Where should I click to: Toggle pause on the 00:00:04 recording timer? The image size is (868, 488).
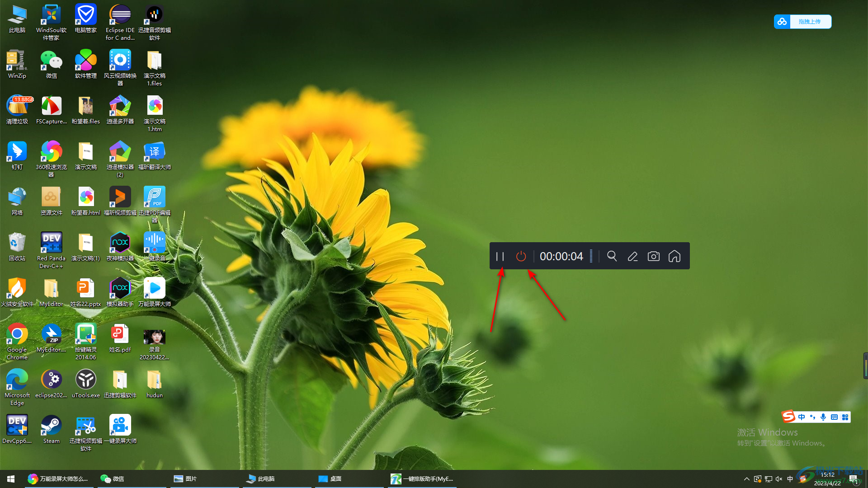click(x=500, y=256)
